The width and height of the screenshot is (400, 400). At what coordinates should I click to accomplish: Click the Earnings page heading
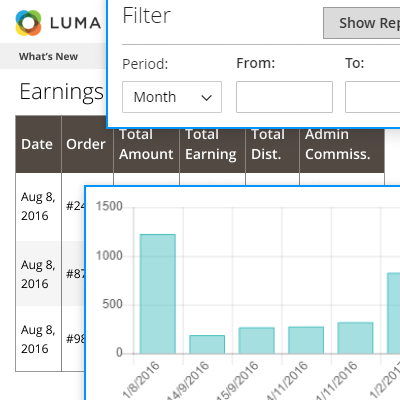(62, 92)
